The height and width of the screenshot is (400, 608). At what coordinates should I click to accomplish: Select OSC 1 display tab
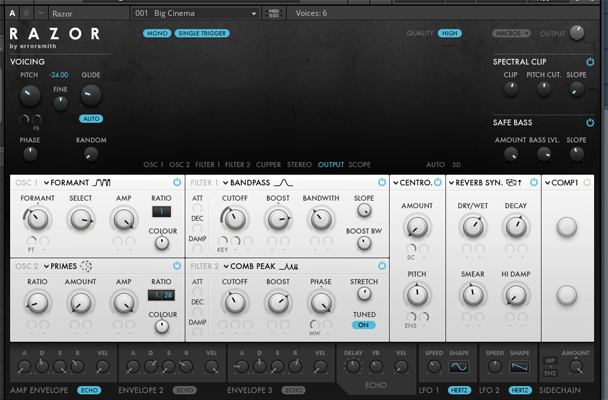click(x=154, y=164)
